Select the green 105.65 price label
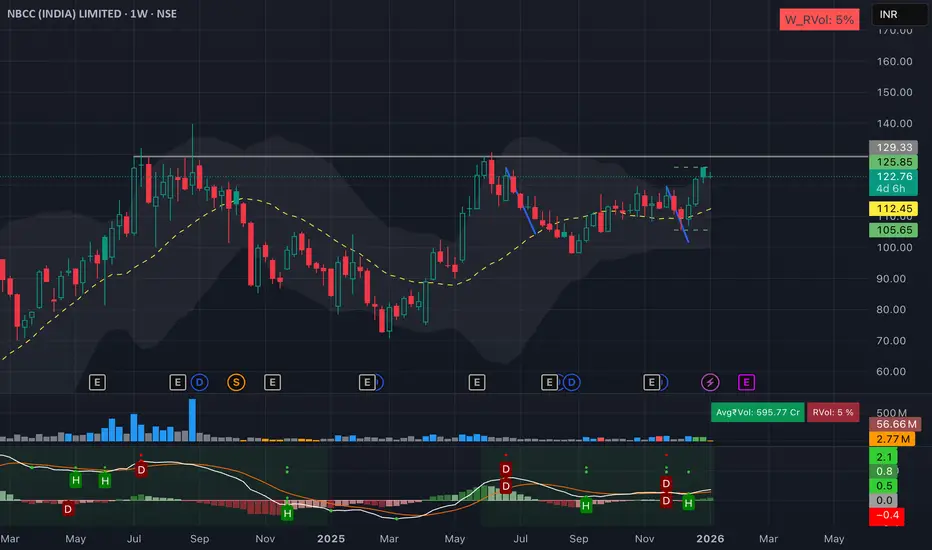Image resolution: width=932 pixels, height=550 pixels. click(x=893, y=230)
